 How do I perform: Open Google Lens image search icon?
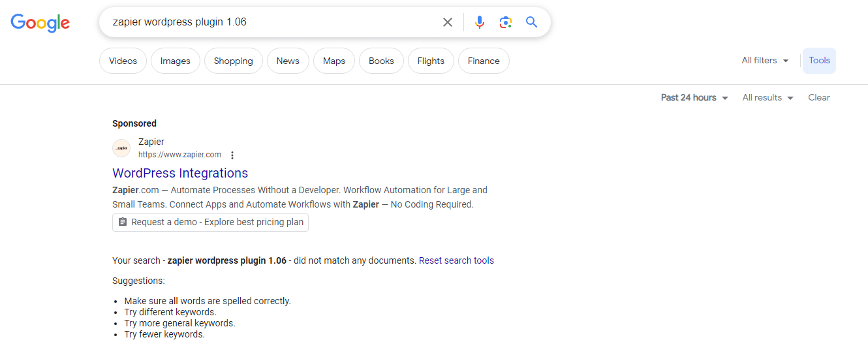(505, 22)
